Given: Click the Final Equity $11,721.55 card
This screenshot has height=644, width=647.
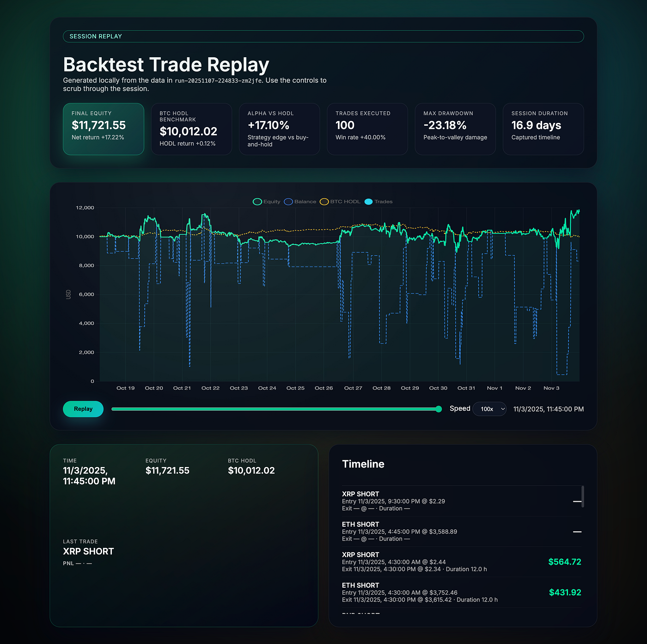Looking at the screenshot, I should (104, 129).
